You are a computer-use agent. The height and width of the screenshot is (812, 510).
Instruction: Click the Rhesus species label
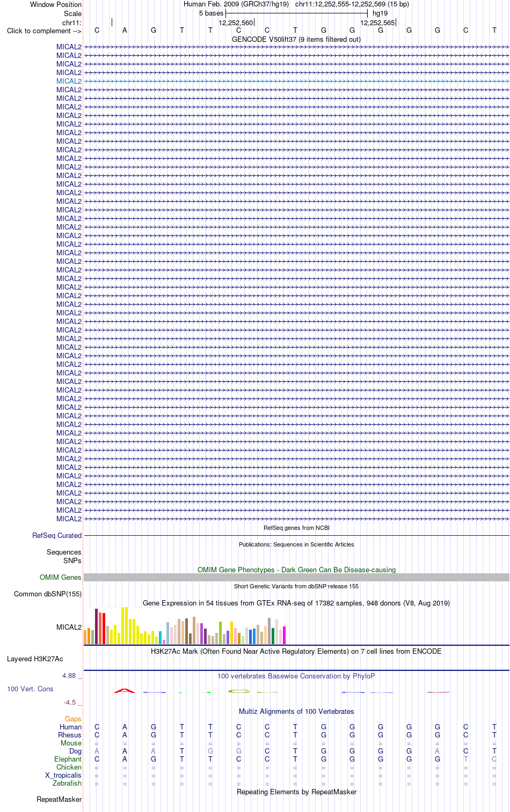pyautogui.click(x=70, y=735)
